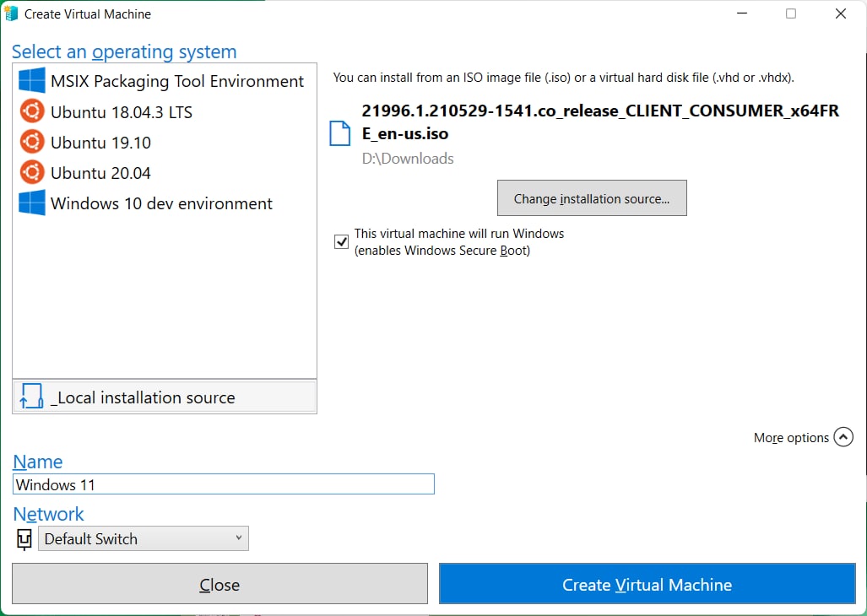
Task: Toggle the Windows Secure Boot checkbox
Action: [341, 241]
